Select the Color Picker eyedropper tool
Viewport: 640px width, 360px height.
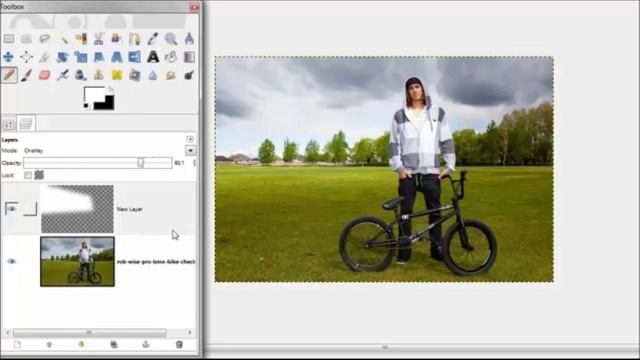pyautogui.click(x=153, y=39)
